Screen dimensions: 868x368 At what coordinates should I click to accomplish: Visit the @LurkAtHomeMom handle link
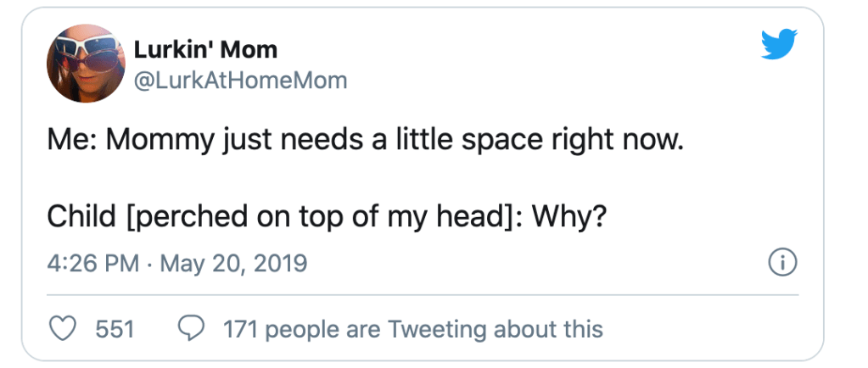(240, 80)
